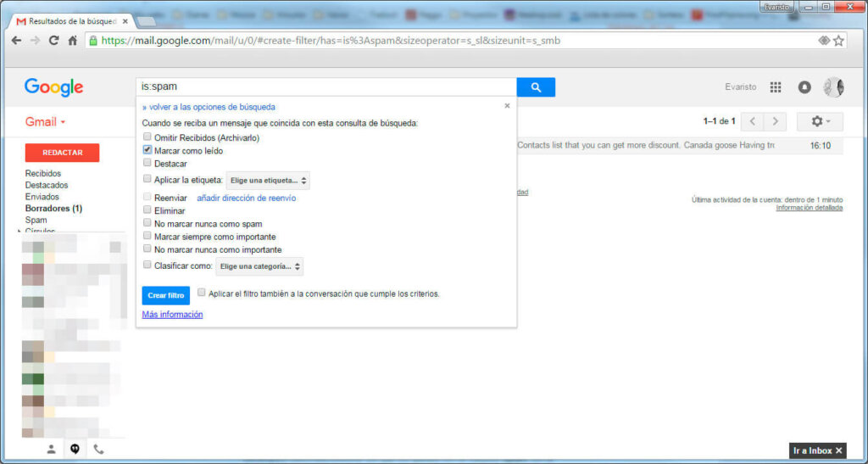Viewport: 868px width, 464px height.
Task: Open the Destacados folder
Action: [x=47, y=185]
